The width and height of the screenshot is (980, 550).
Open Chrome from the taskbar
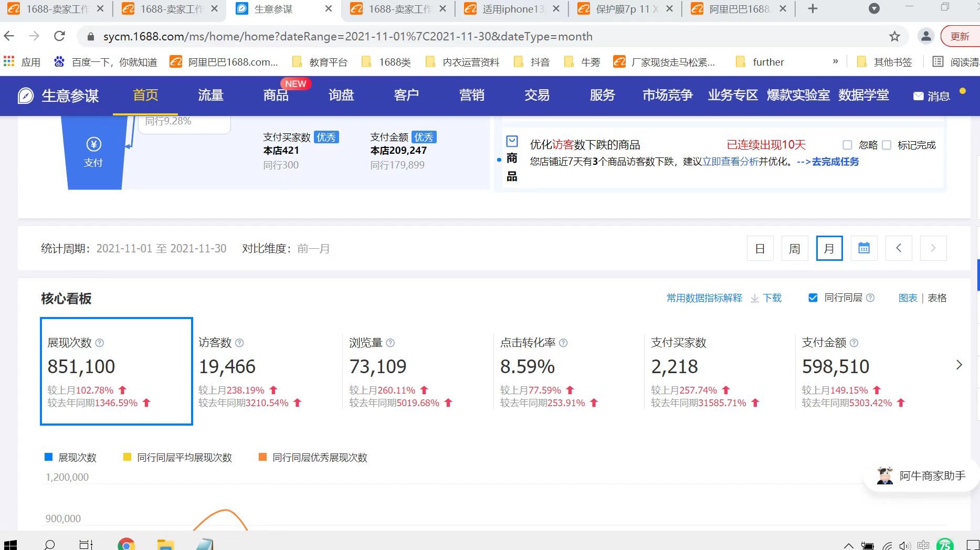pyautogui.click(x=126, y=545)
